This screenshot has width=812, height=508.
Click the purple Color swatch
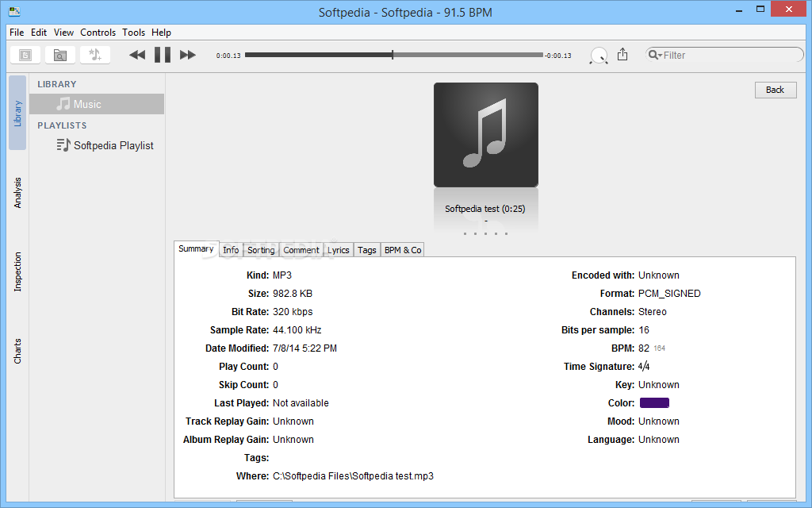pyautogui.click(x=654, y=402)
